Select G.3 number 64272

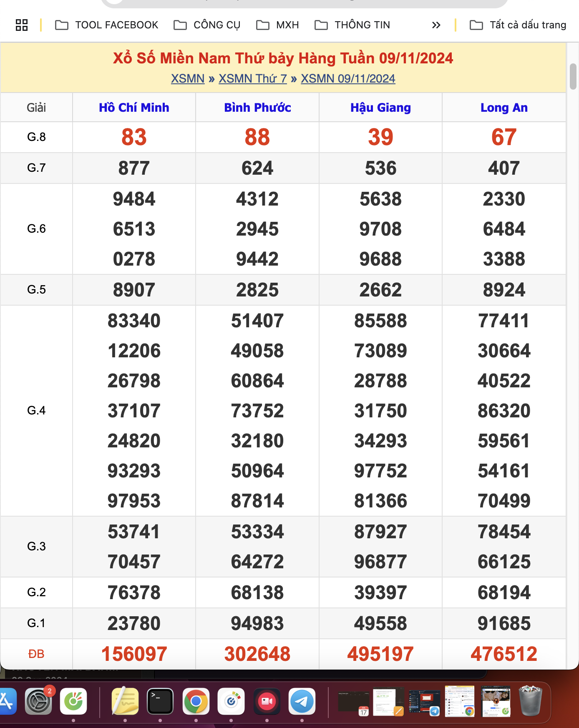point(257,562)
